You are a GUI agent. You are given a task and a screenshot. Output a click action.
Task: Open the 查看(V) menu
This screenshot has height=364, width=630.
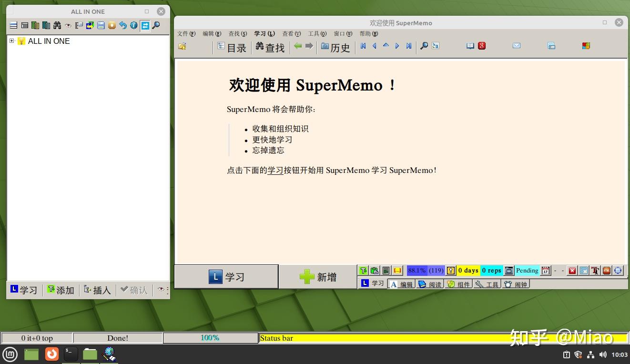(292, 34)
